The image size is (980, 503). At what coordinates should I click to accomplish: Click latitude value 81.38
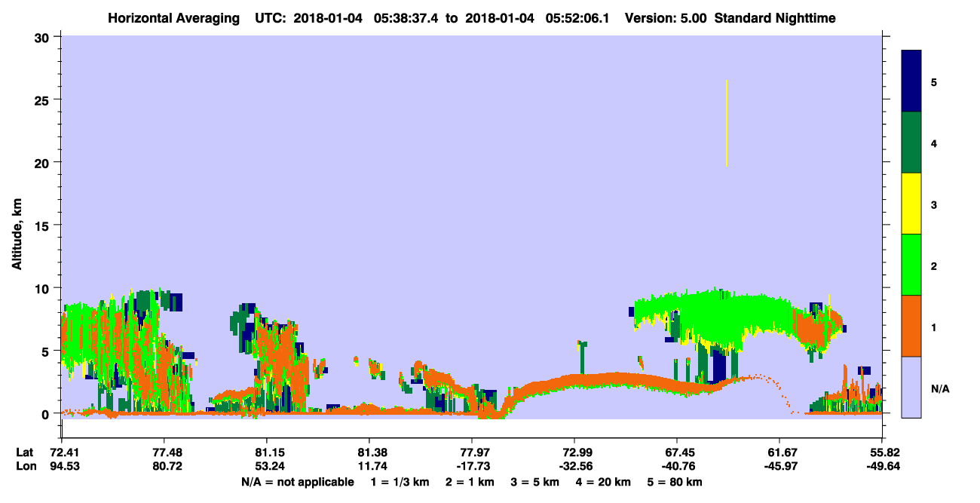[369, 452]
